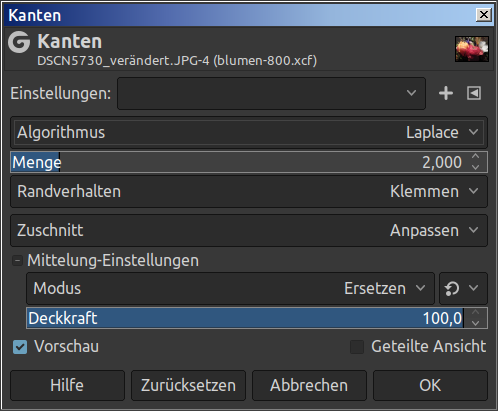
Task: Click the Menge value 2,000
Action: tap(442, 163)
